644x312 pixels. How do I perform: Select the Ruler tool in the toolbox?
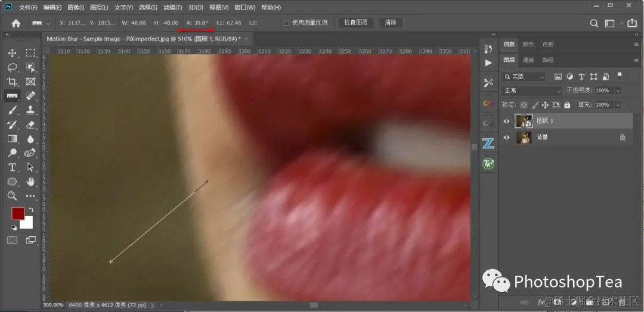click(13, 95)
